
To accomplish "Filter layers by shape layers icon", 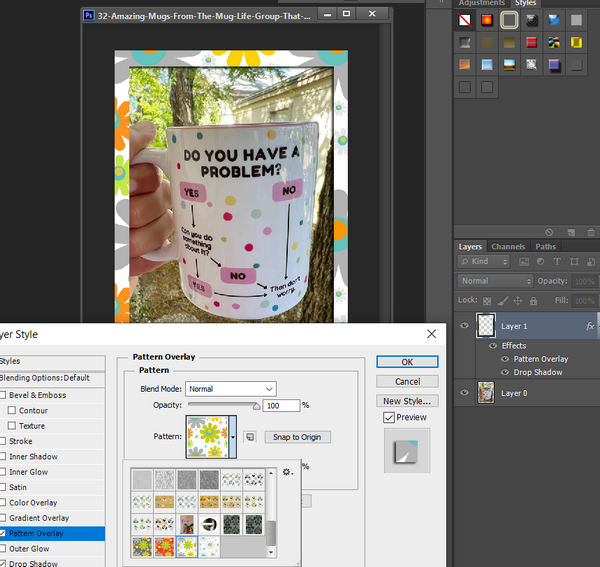I will tap(574, 262).
